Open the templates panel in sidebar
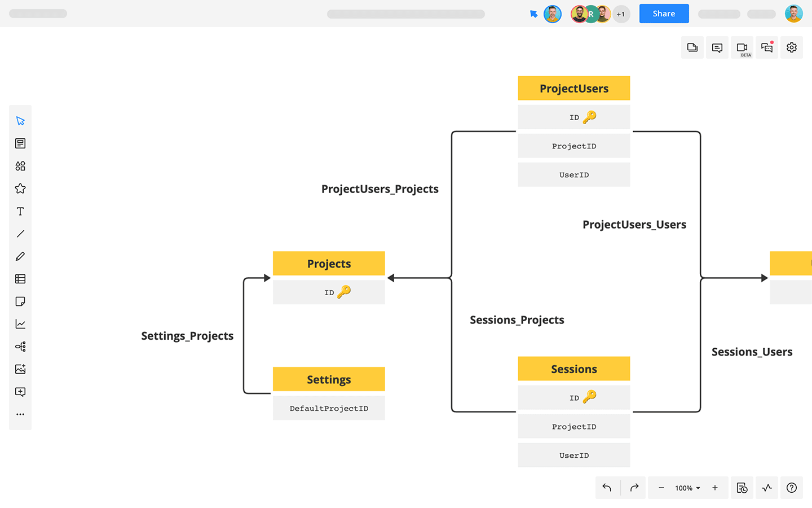The height and width of the screenshot is (508, 812). tap(20, 143)
